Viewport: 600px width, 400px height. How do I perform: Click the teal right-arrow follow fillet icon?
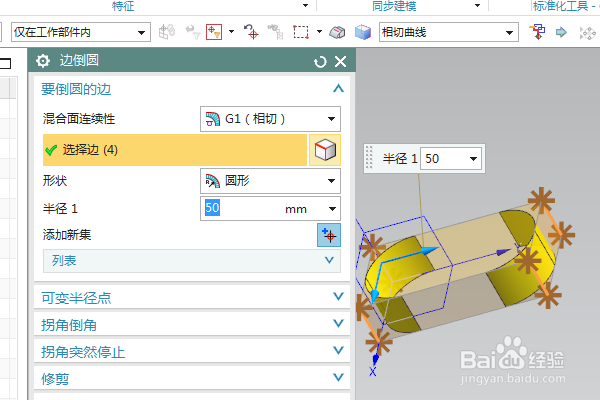(561, 32)
